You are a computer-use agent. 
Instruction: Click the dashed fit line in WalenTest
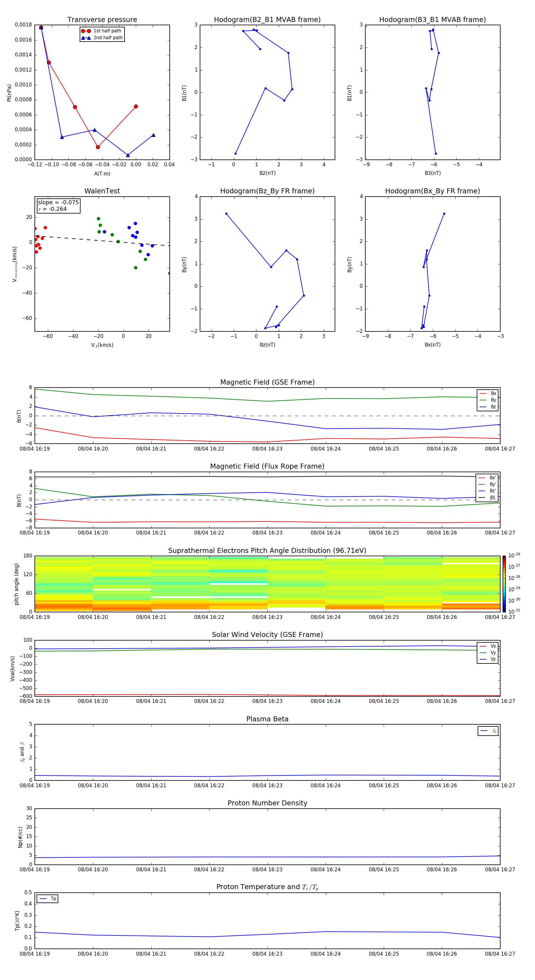tap(102, 241)
